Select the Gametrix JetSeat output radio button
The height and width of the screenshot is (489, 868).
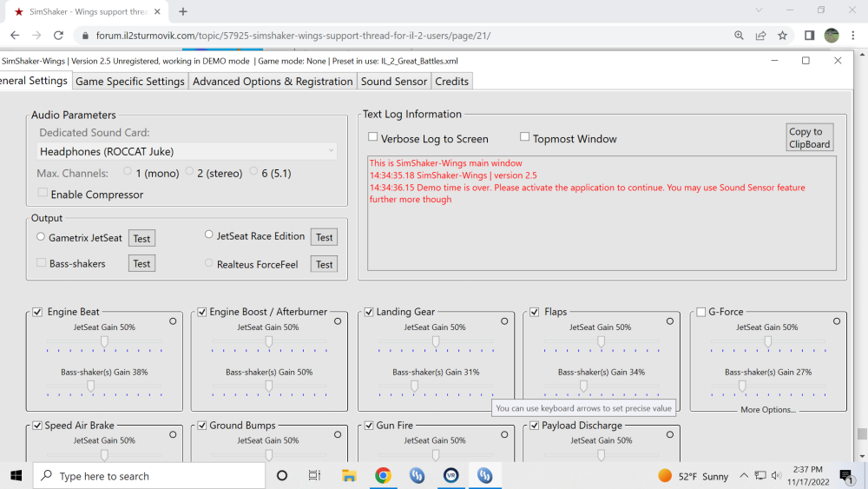point(41,236)
